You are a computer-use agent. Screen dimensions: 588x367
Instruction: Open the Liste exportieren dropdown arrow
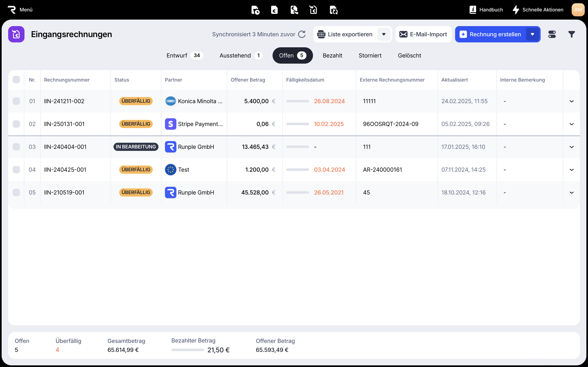(384, 34)
